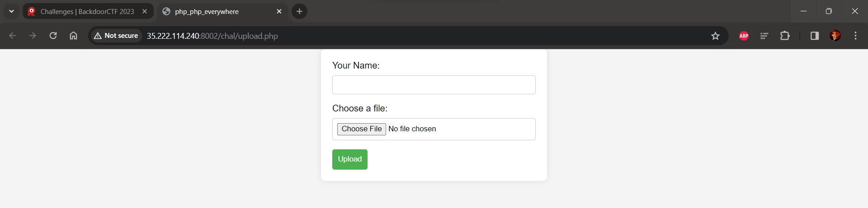The width and height of the screenshot is (868, 208).
Task: Open a new tab
Action: click(x=299, y=11)
